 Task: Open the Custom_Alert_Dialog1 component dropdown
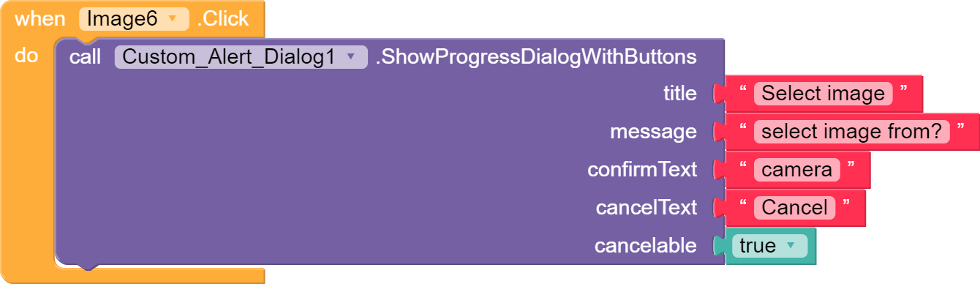[241, 57]
